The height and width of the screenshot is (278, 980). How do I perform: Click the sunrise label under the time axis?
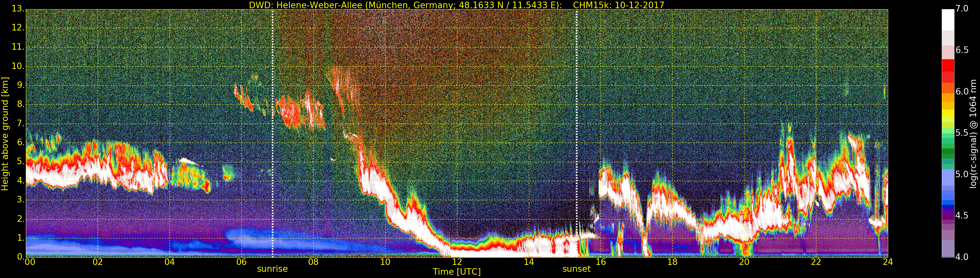[272, 269]
